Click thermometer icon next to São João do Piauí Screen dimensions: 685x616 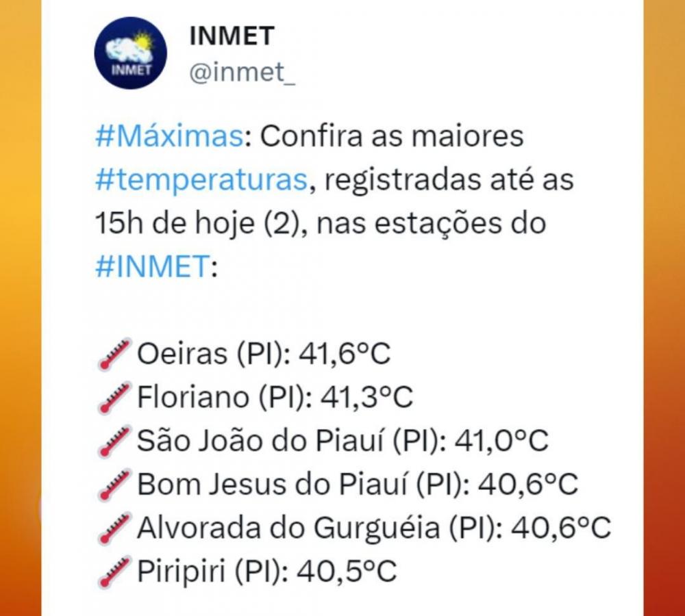click(114, 441)
